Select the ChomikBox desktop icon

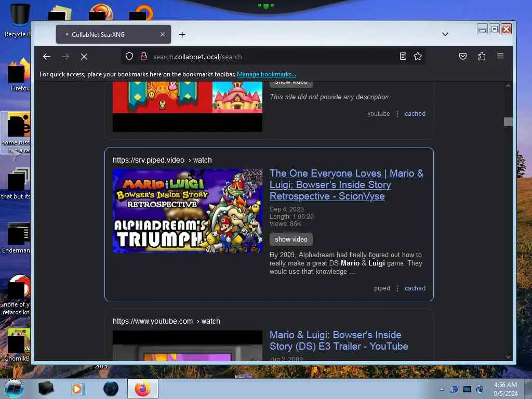[x=18, y=344]
